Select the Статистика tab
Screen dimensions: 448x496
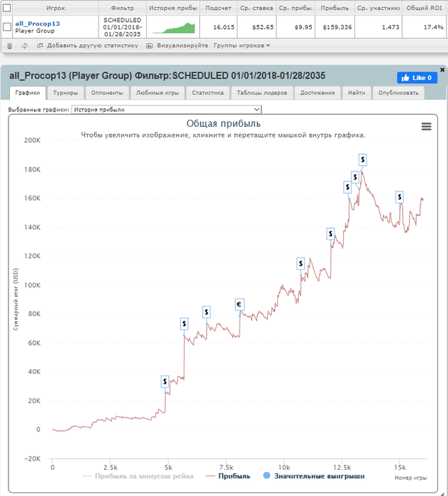(208, 93)
